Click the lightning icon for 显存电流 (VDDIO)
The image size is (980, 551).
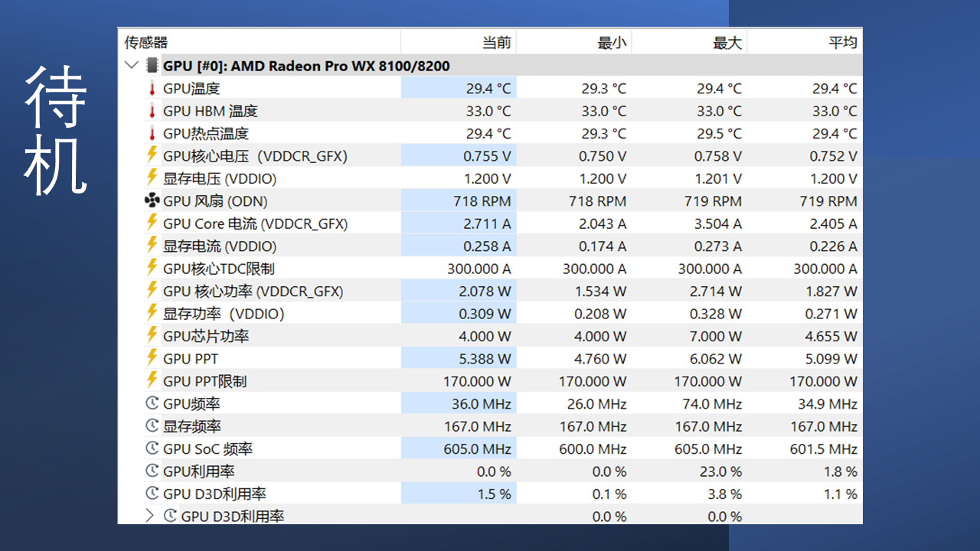(x=152, y=246)
